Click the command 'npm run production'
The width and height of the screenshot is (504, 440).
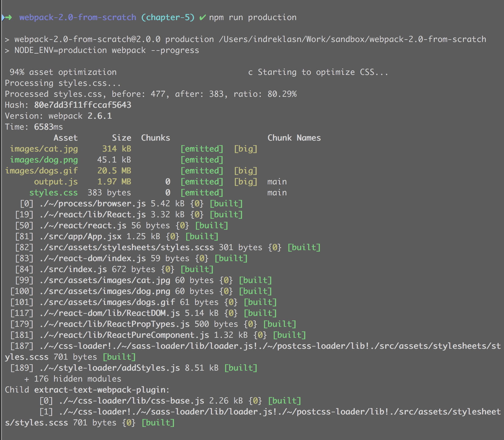(x=253, y=17)
